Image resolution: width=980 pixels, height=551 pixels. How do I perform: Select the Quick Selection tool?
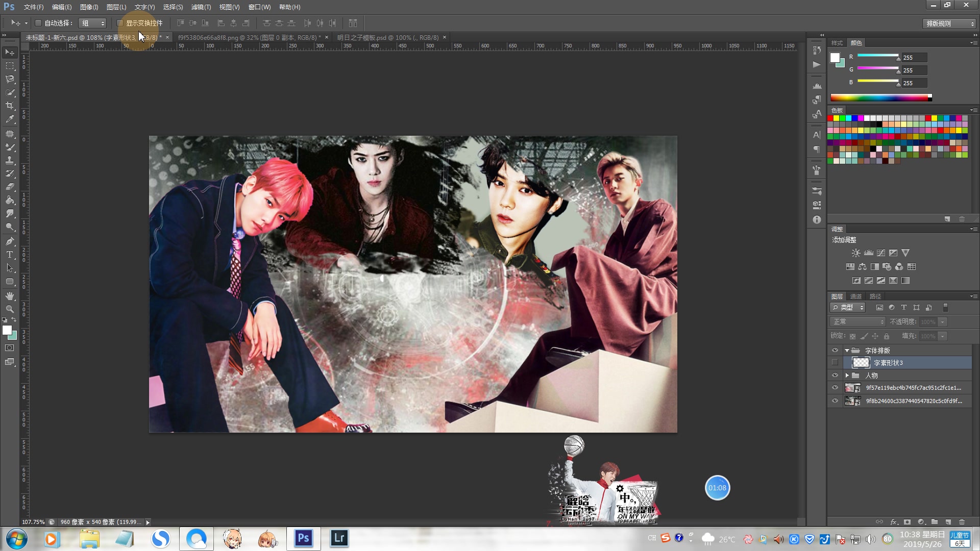click(10, 92)
